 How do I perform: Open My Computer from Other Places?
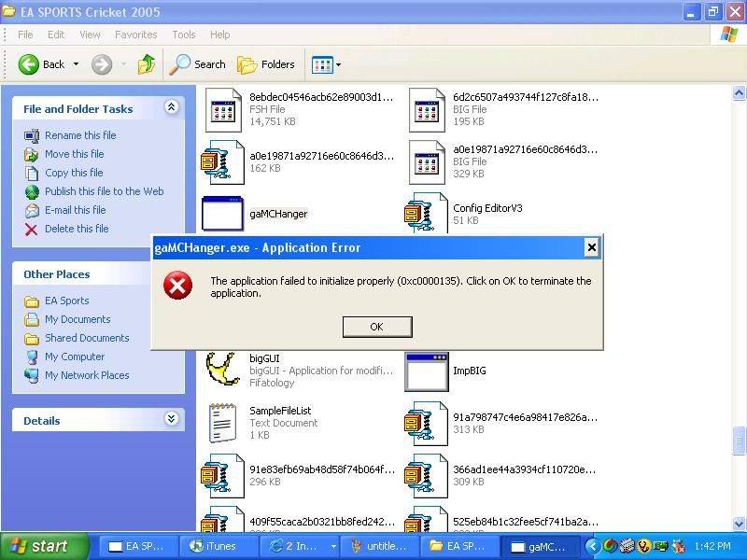pyautogui.click(x=75, y=357)
